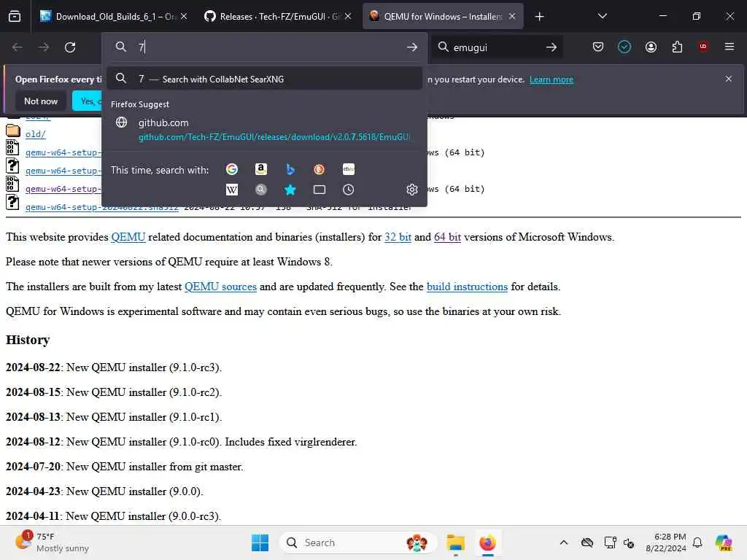Viewport: 747px width, 560px height.
Task: Show hidden system tray icons
Action: [x=564, y=542]
